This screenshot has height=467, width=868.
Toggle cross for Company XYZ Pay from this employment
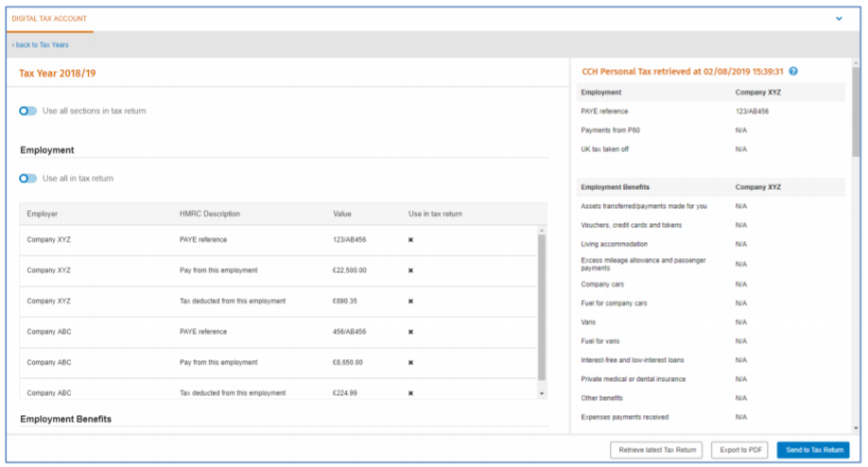tap(410, 270)
